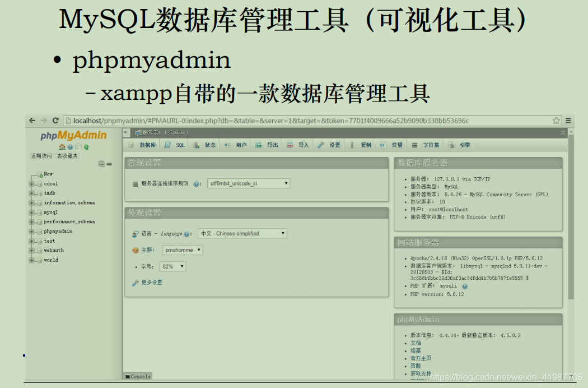Screen dimensions: 588x388
Task: Open the 引擎 (Engines) tab
Action: point(459,145)
